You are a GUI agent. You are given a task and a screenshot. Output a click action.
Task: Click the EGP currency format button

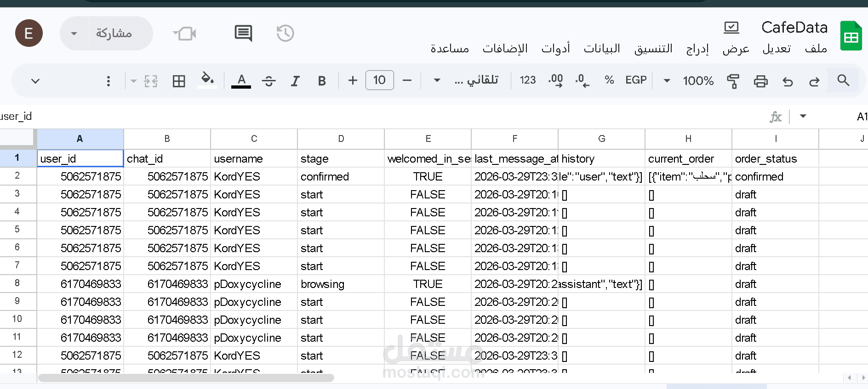pyautogui.click(x=636, y=80)
